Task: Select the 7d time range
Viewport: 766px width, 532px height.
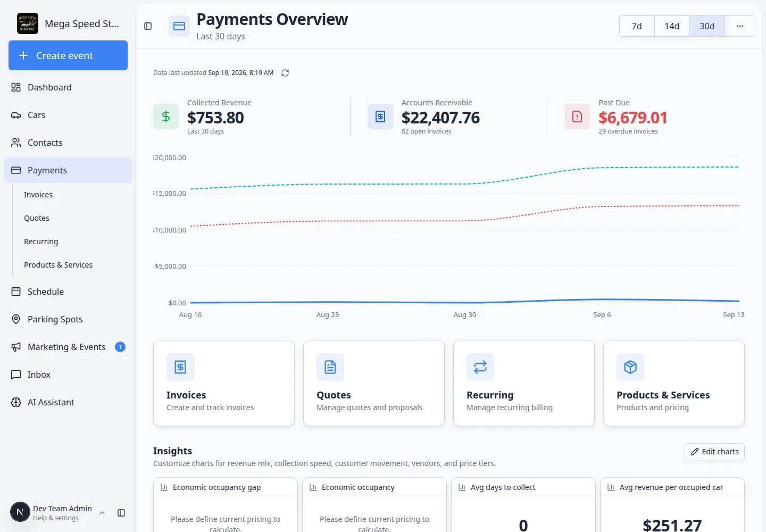Action: coord(637,26)
